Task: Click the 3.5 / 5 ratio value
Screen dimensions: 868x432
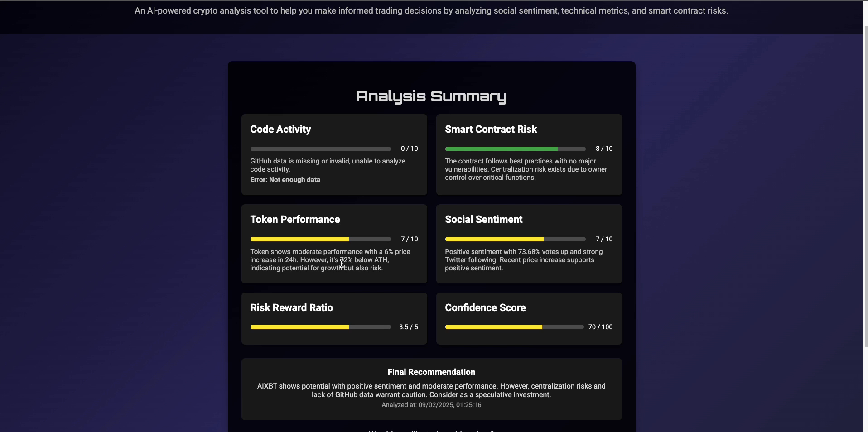Action: point(408,327)
